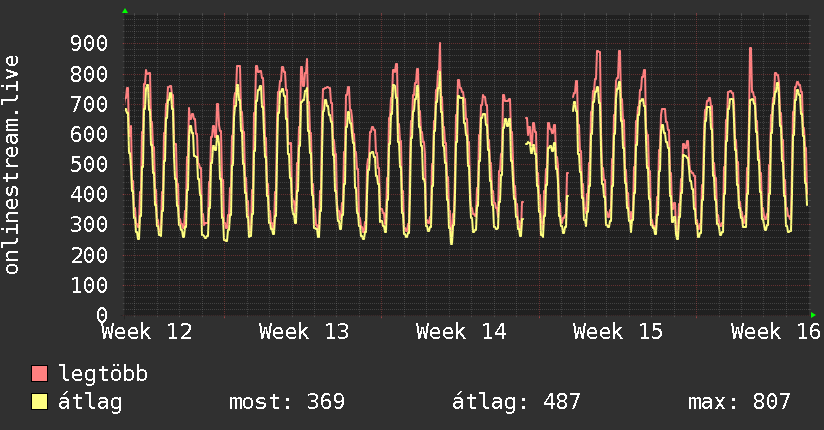Click the 'most: 369' value
This screenshot has width=824, height=430.
tap(287, 402)
